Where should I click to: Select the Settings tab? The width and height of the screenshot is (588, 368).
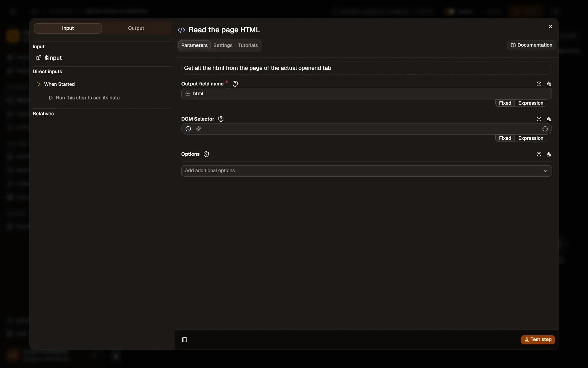click(223, 45)
